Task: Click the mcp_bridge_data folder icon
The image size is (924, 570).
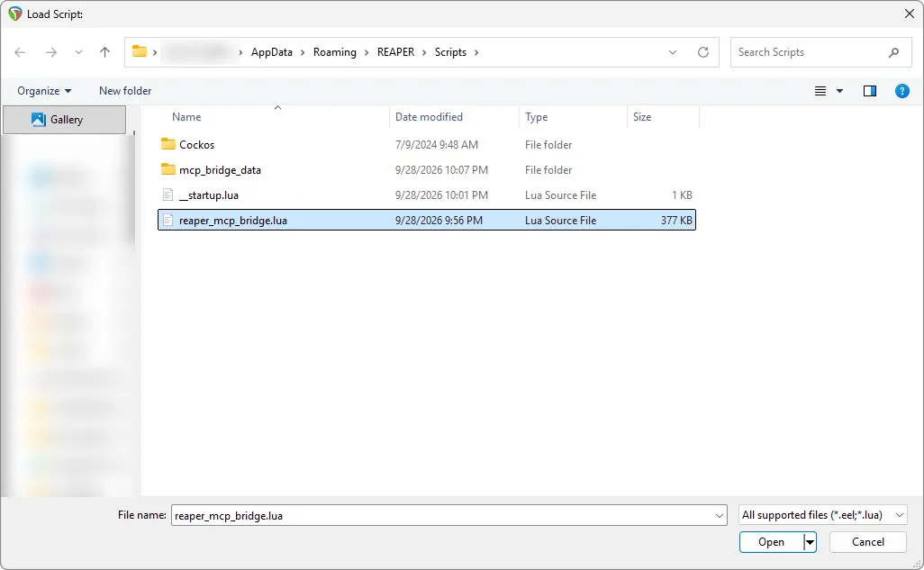Action: [168, 169]
